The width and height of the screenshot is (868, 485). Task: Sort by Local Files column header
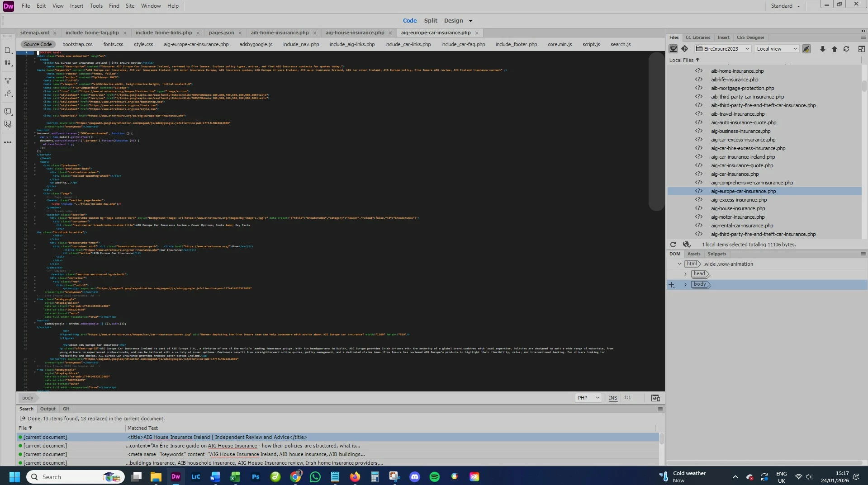click(x=684, y=60)
